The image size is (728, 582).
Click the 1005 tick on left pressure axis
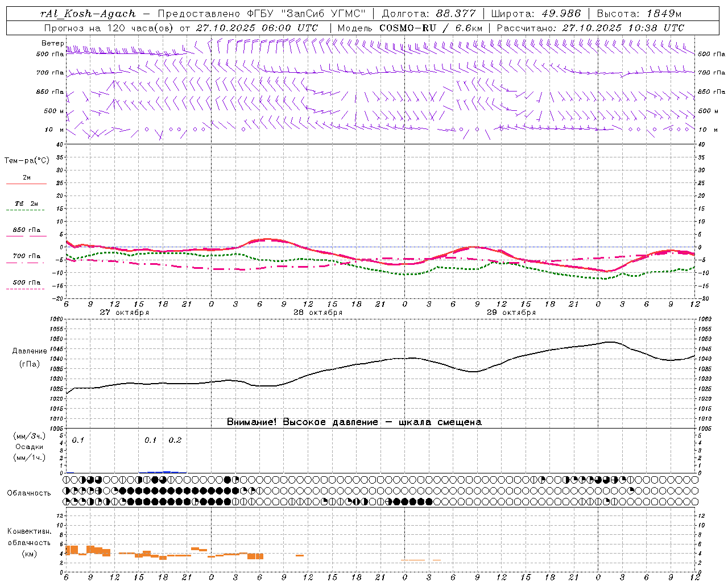(x=56, y=429)
